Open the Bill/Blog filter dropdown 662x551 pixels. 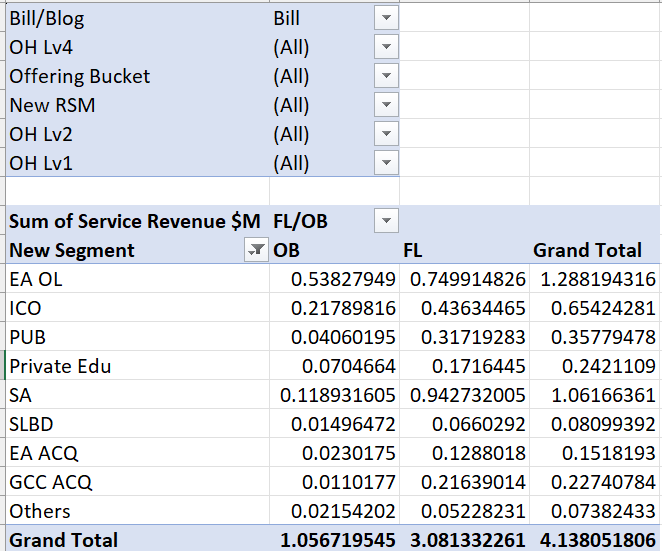tap(386, 18)
